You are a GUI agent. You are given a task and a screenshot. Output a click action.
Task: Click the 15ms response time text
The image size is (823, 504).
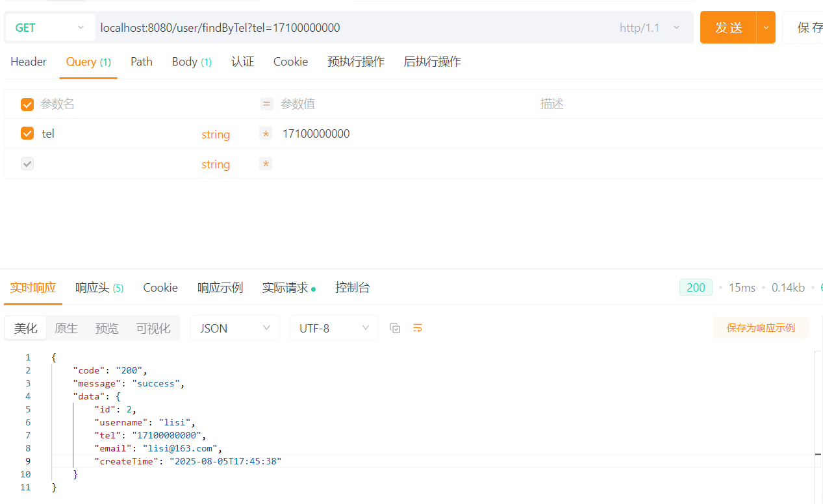[742, 288]
